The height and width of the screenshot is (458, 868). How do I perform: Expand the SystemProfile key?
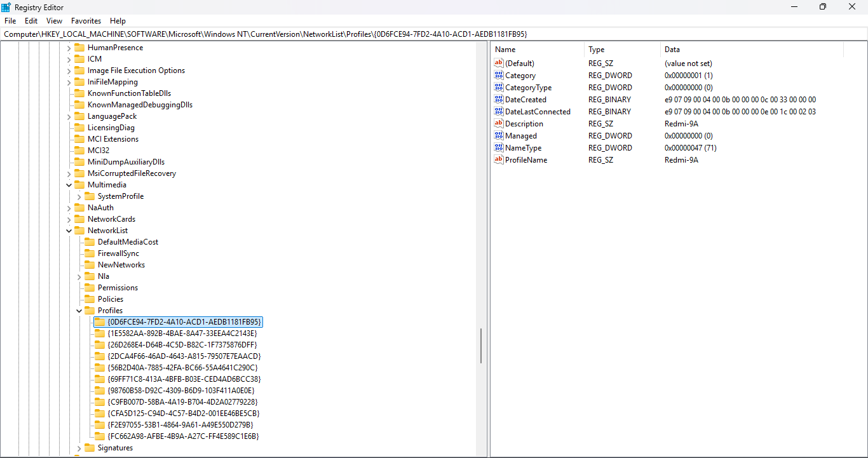pos(79,196)
